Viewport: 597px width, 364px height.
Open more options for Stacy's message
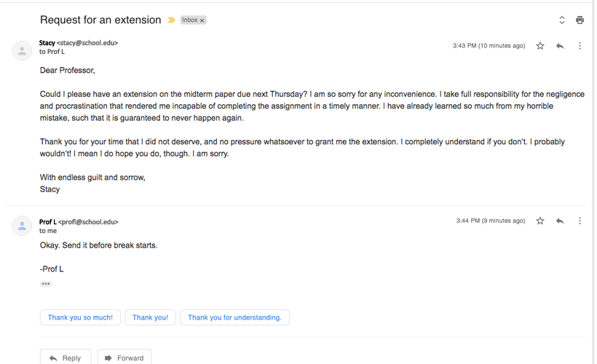(x=580, y=46)
